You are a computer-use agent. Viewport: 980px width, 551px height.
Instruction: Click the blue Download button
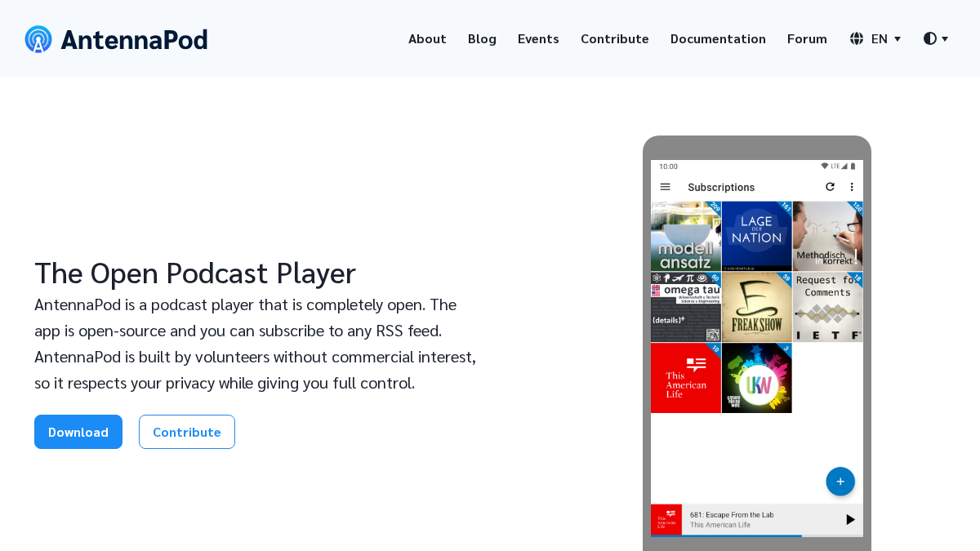point(78,432)
